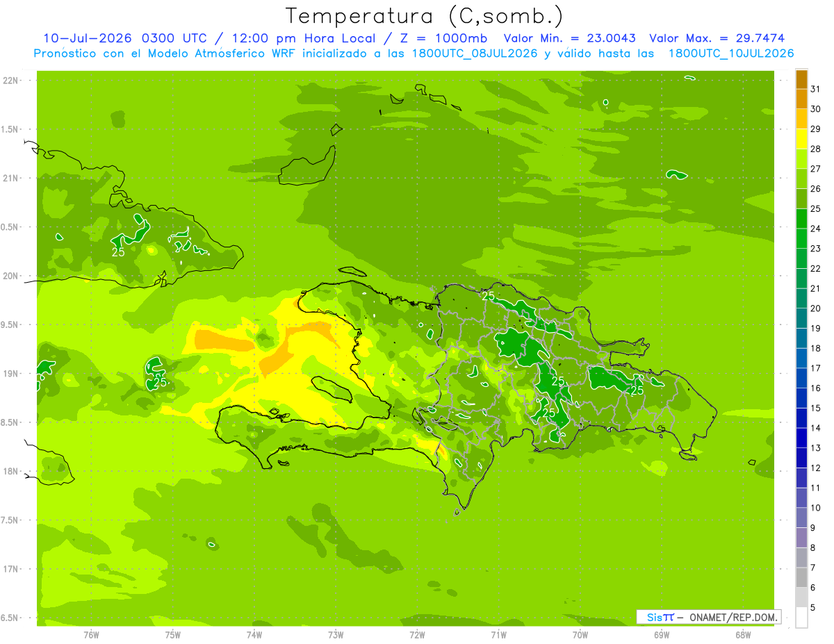Click color bar value "5"

(x=812, y=608)
